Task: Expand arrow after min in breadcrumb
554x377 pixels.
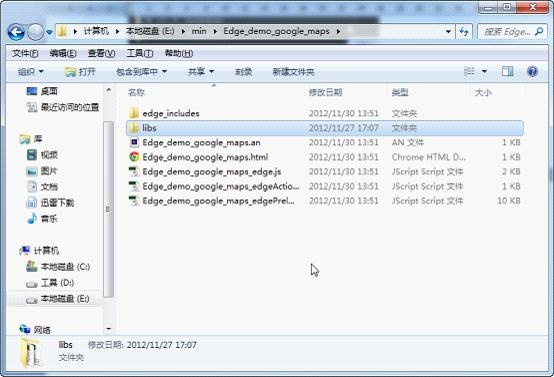Action: pos(215,31)
